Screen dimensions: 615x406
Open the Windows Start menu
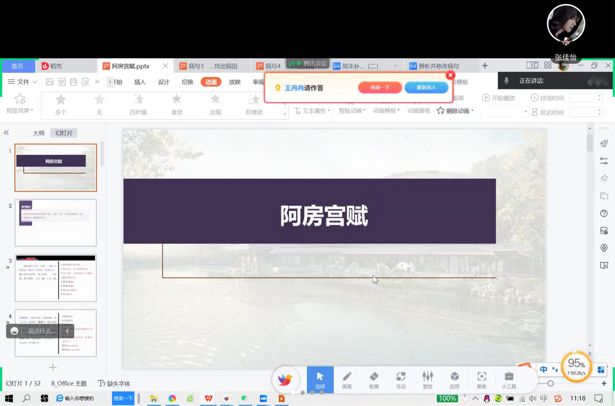click(9, 398)
